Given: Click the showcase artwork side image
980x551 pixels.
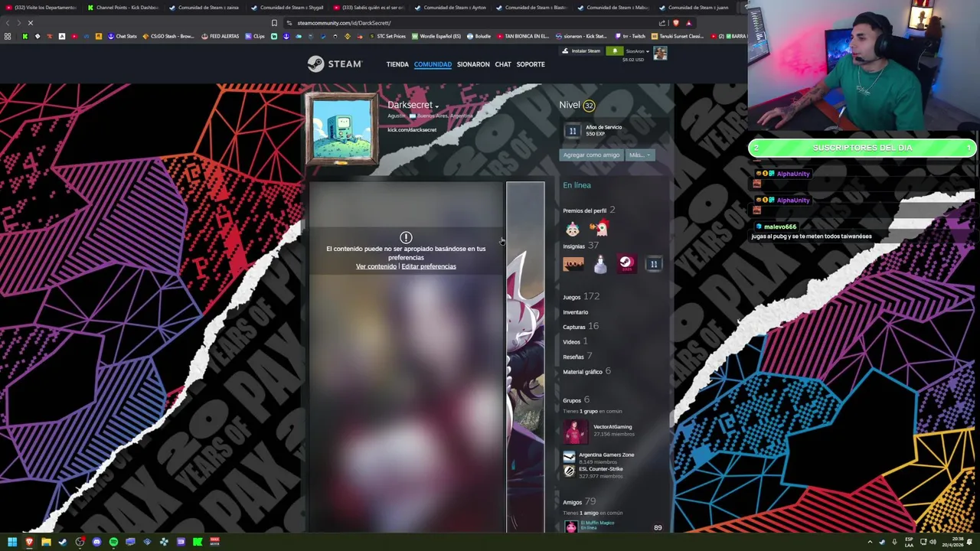Looking at the screenshot, I should pyautogui.click(x=525, y=357).
